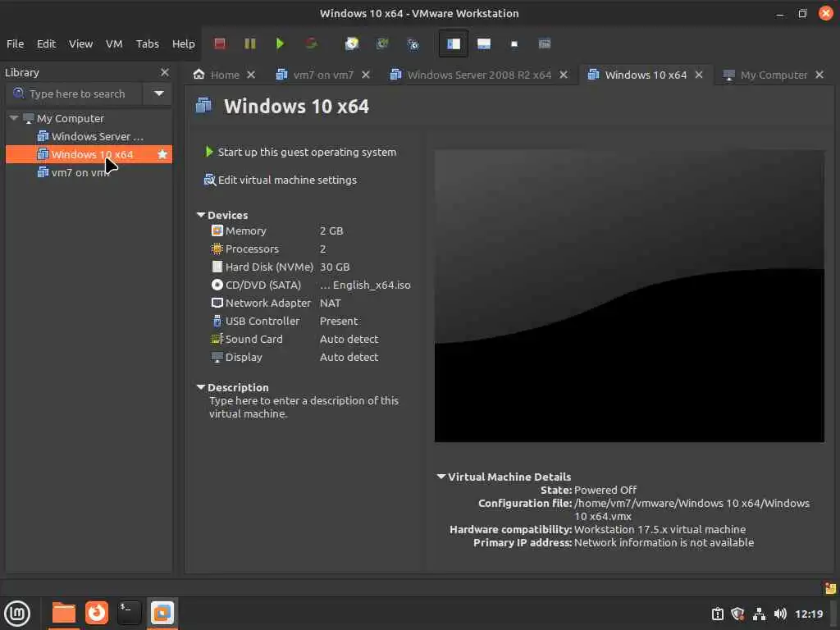Click the Memory value 2 GB
This screenshot has width=840, height=630.
(x=331, y=231)
